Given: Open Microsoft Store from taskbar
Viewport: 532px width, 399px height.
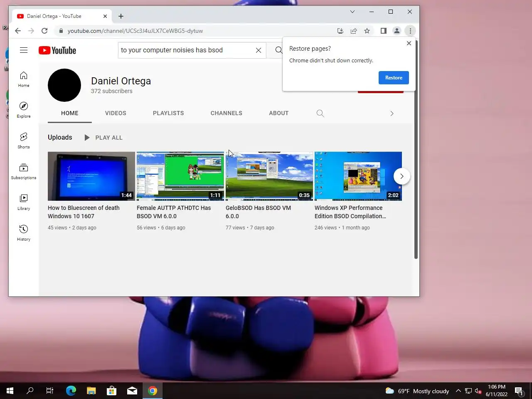Looking at the screenshot, I should click(x=111, y=391).
